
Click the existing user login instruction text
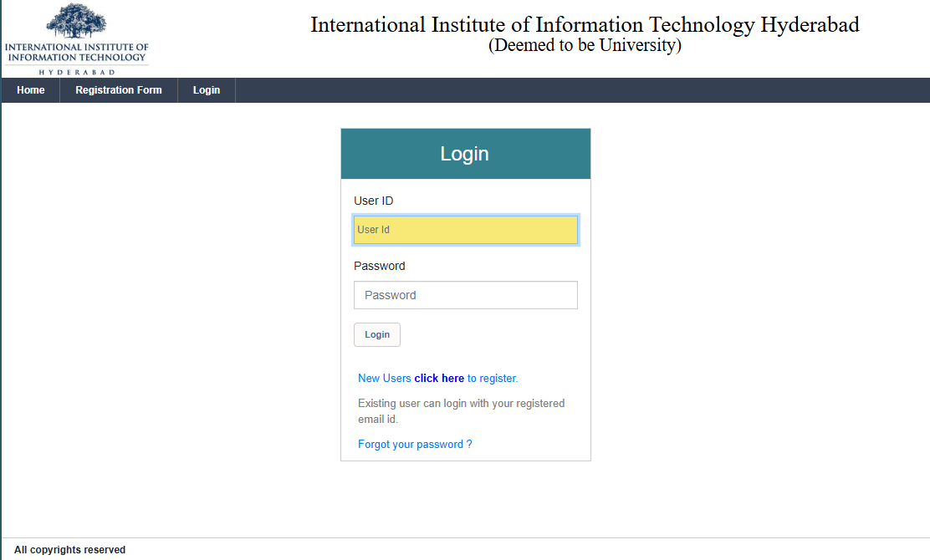point(461,410)
